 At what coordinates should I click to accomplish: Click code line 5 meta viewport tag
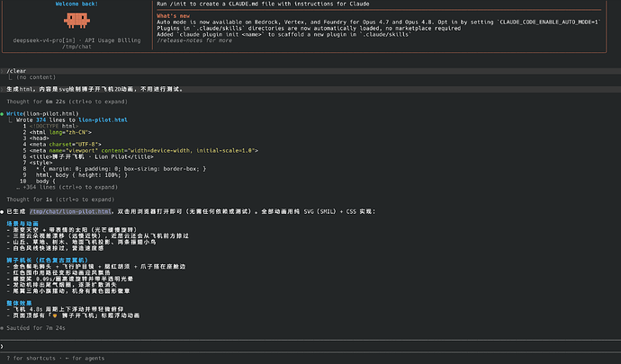point(144,151)
